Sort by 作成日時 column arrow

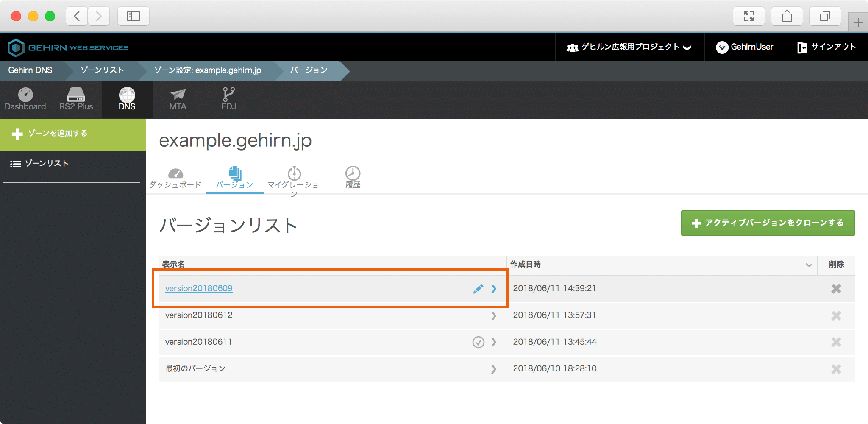(809, 265)
